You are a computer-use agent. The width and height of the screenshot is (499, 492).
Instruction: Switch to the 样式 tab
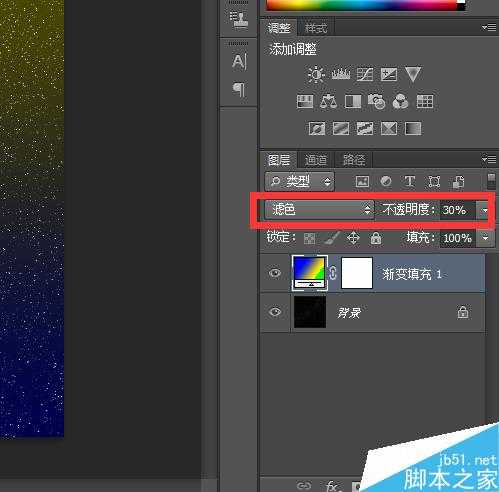coord(316,28)
